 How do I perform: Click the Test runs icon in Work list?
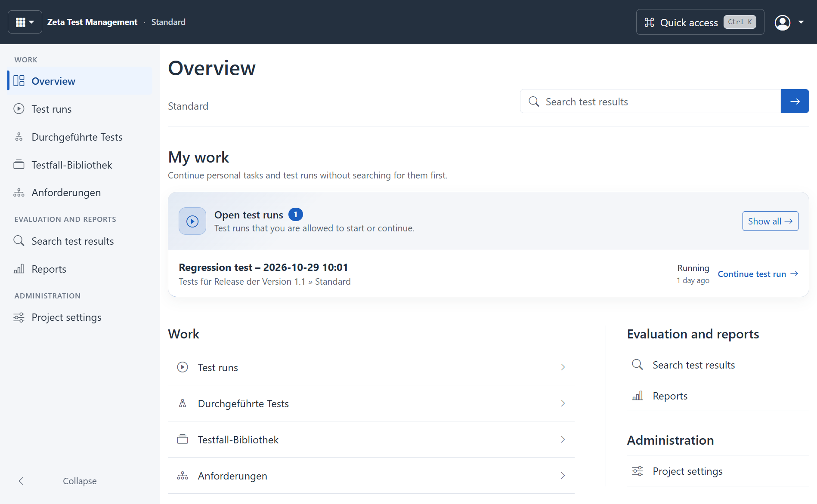183,367
